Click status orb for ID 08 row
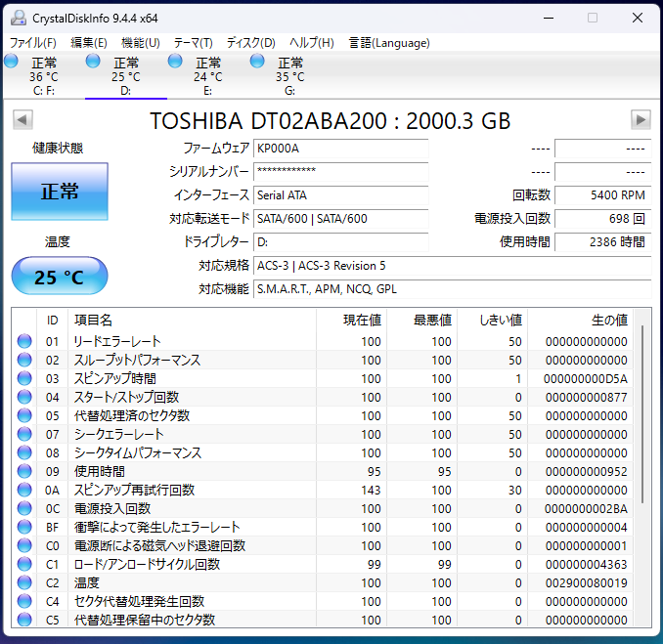Viewport: 663px width, 644px height. point(24,452)
